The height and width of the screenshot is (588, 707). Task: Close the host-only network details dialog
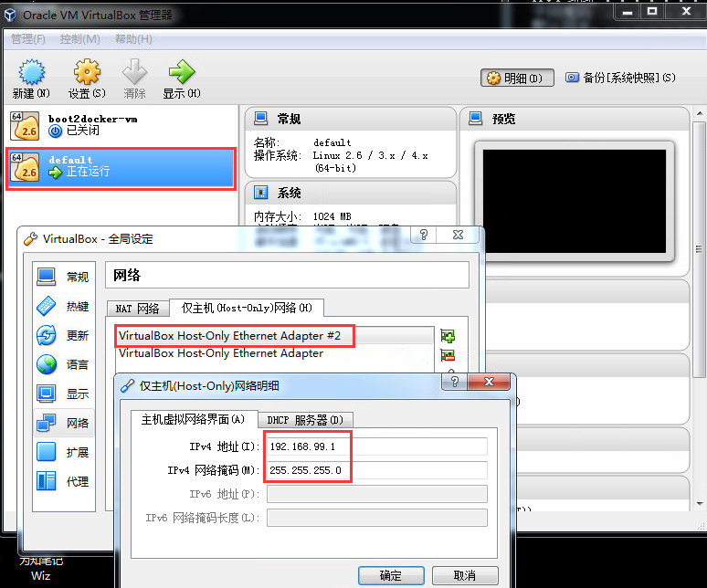coord(489,382)
